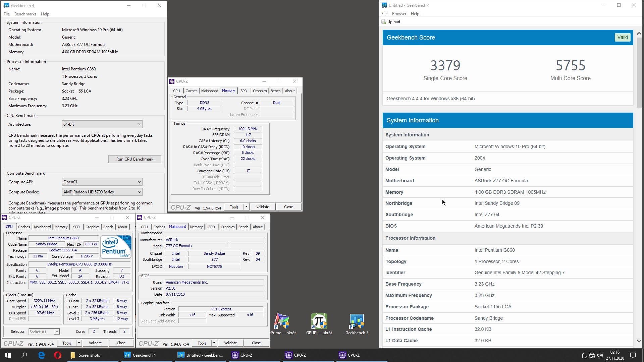This screenshot has height=362, width=644.
Task: Click the Valid badge on Geekbench Score
Action: coord(623,38)
